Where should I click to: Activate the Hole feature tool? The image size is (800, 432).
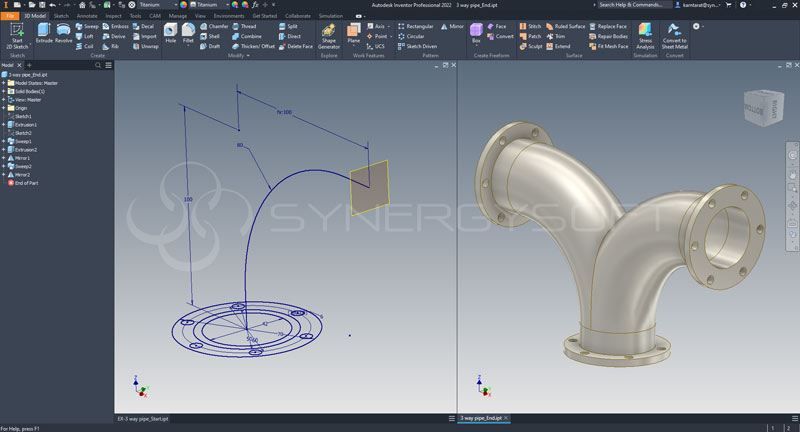[x=170, y=32]
